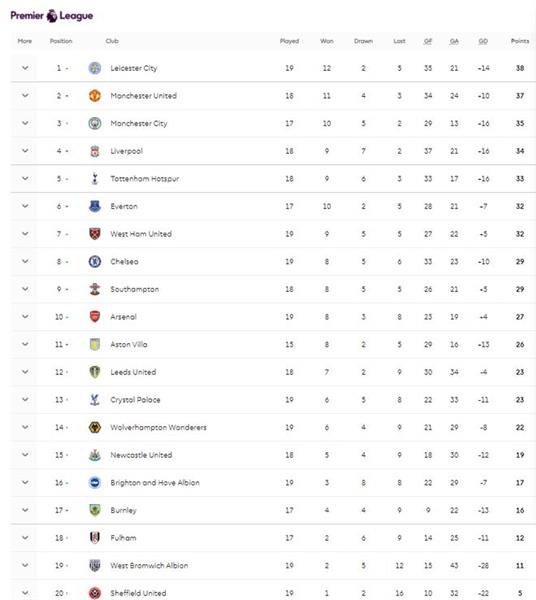Click the GF column header
536x600 pixels.
pos(428,41)
